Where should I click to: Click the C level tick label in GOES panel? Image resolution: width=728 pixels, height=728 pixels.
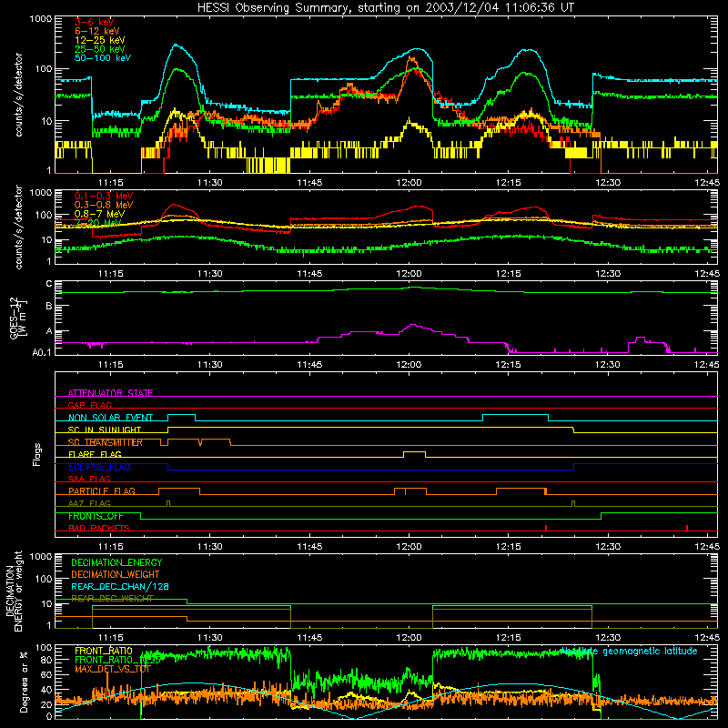point(49,284)
